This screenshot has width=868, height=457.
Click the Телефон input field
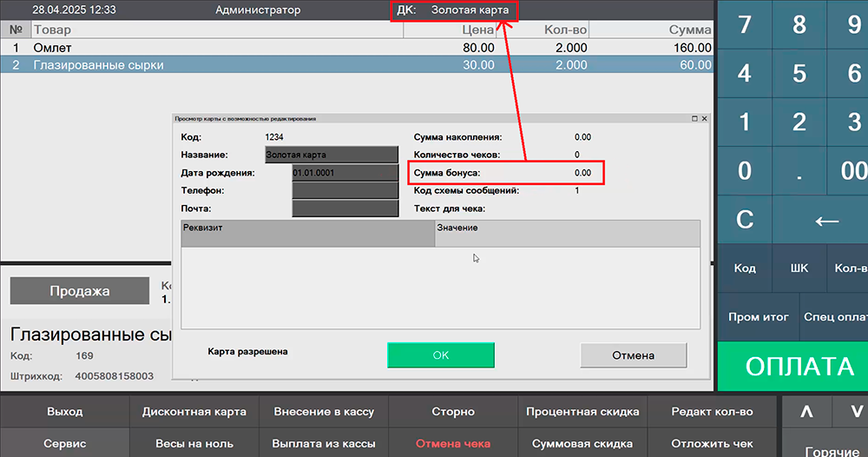pyautogui.click(x=345, y=190)
